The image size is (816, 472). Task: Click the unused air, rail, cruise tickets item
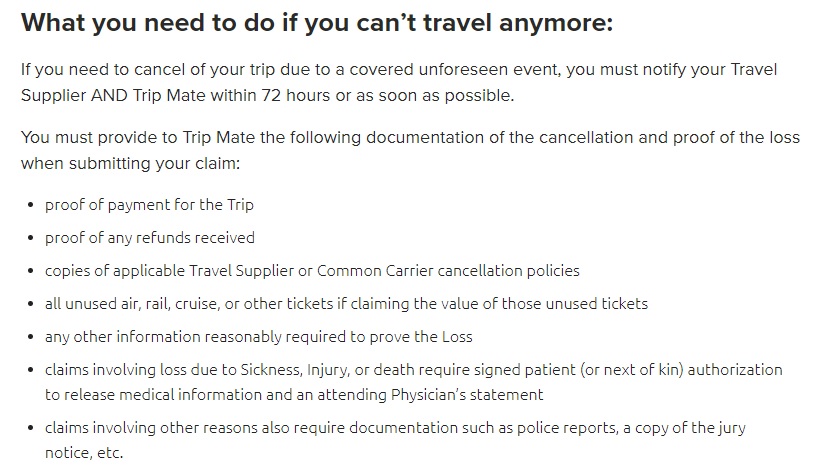pyautogui.click(x=346, y=303)
